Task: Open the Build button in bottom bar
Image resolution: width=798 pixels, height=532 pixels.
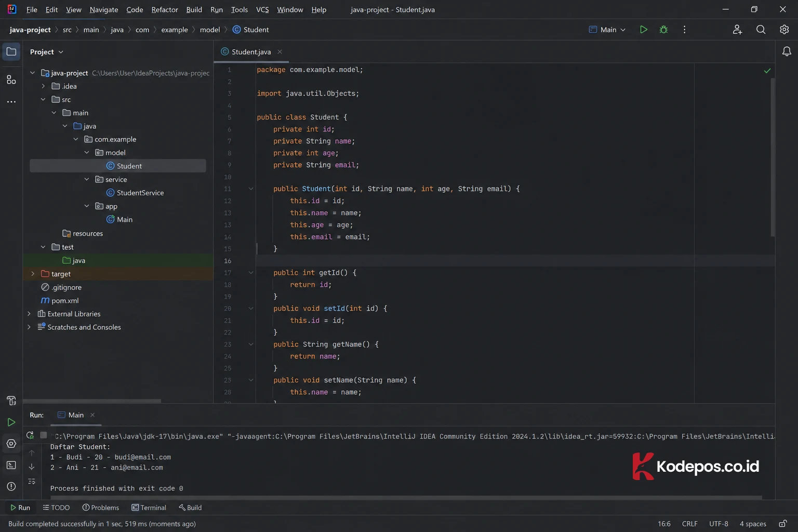Action: (190, 508)
